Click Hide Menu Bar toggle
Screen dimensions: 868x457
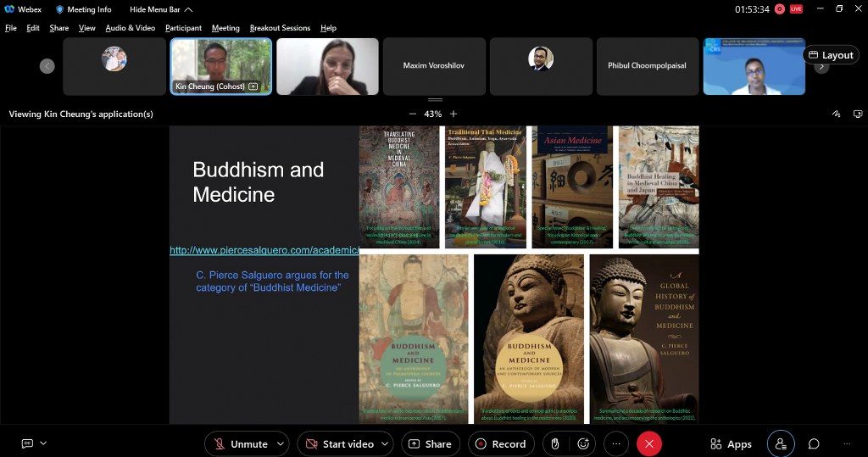pyautogui.click(x=161, y=9)
